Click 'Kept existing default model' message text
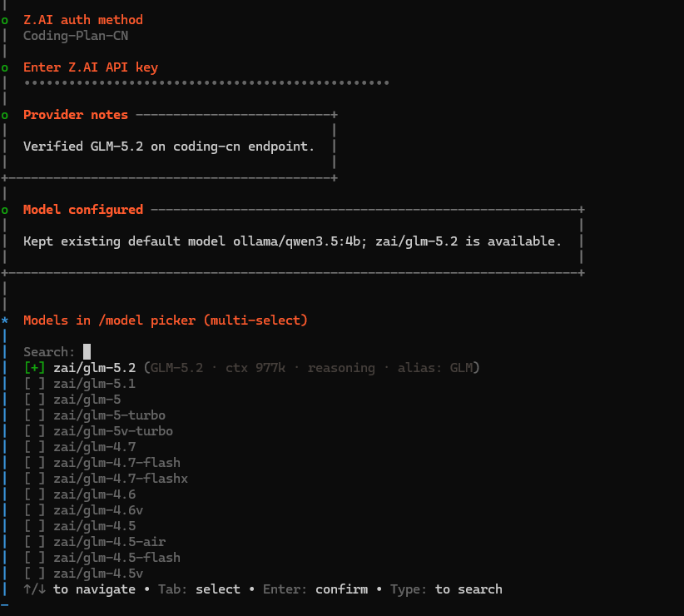Screen dimensions: 684x616 point(292,241)
